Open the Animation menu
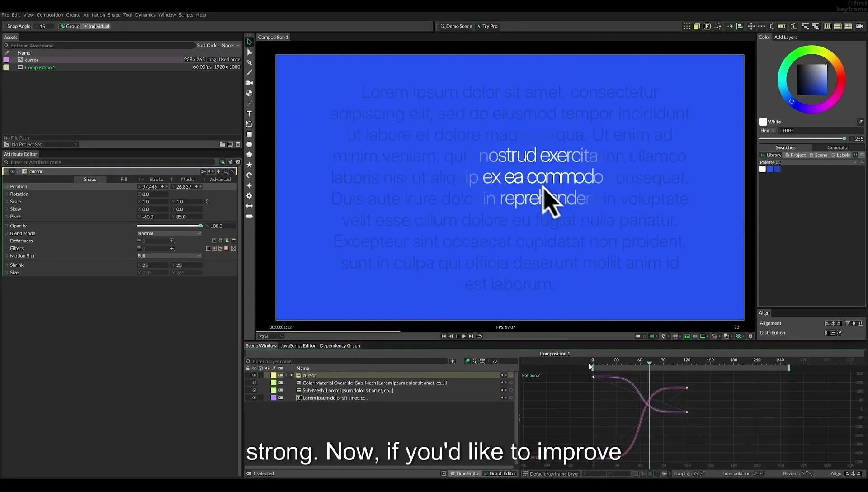868x492 pixels. pos(94,15)
